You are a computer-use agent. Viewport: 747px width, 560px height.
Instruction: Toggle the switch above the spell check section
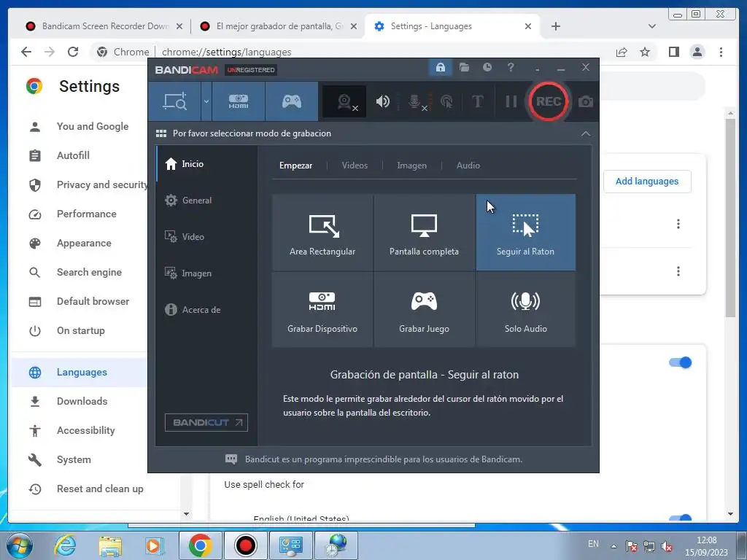click(x=680, y=363)
